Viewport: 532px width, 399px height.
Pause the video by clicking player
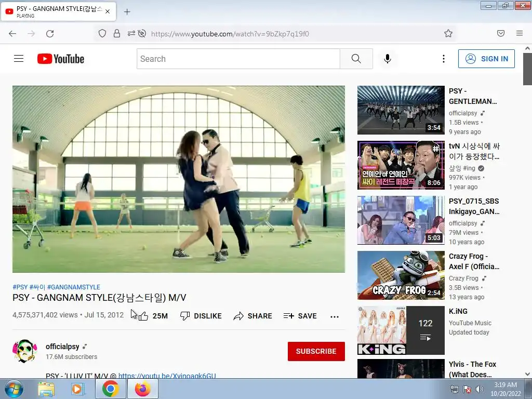click(179, 179)
